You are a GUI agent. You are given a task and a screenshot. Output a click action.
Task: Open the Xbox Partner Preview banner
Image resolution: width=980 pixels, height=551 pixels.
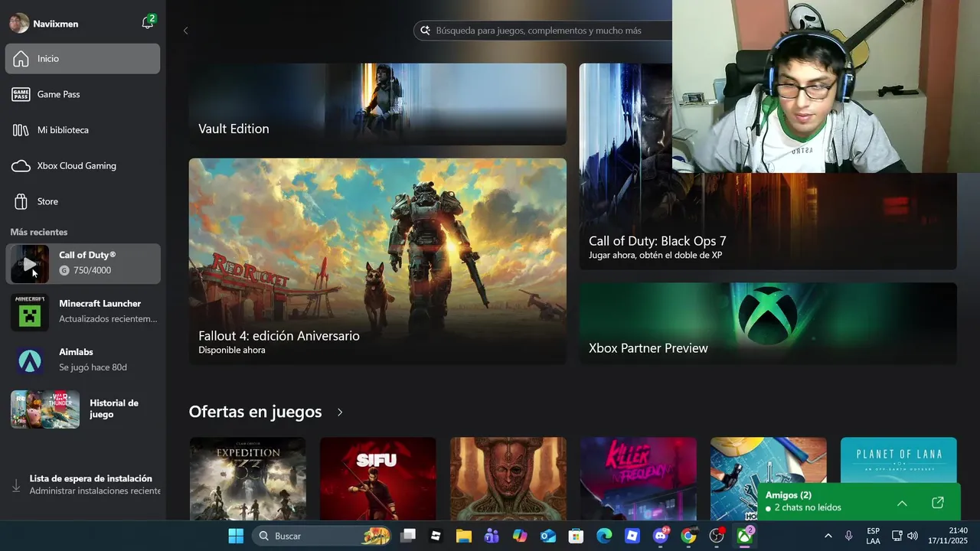(x=768, y=324)
